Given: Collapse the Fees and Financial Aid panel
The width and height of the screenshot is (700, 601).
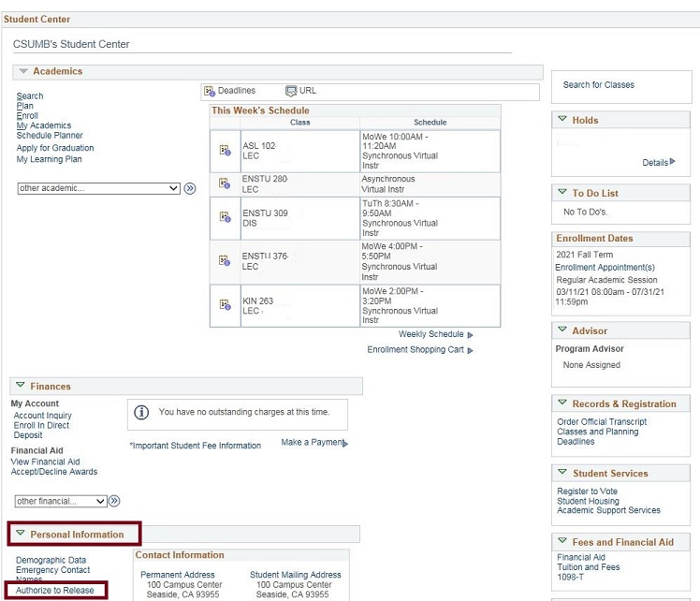Looking at the screenshot, I should [562, 541].
